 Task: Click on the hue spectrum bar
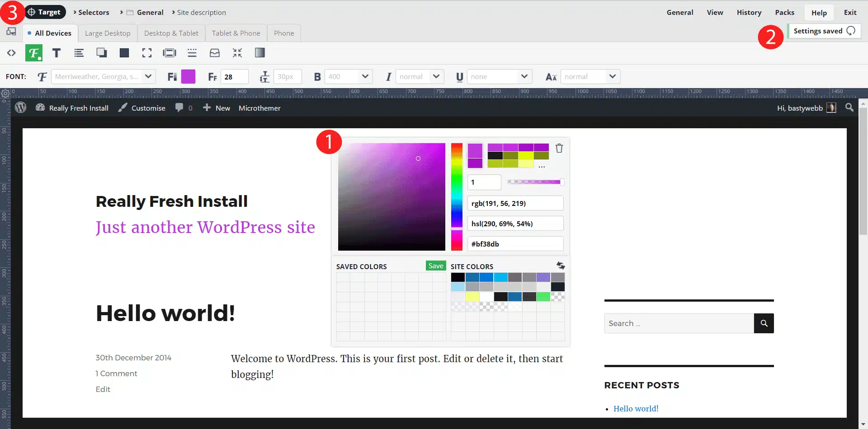coord(457,197)
